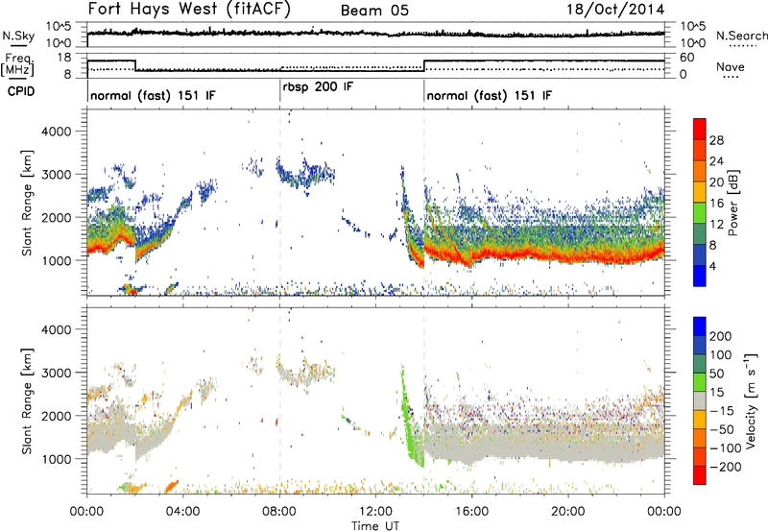
Task: Click the power scatter cluster near 09:00 at 3000 km
Action: (305, 175)
